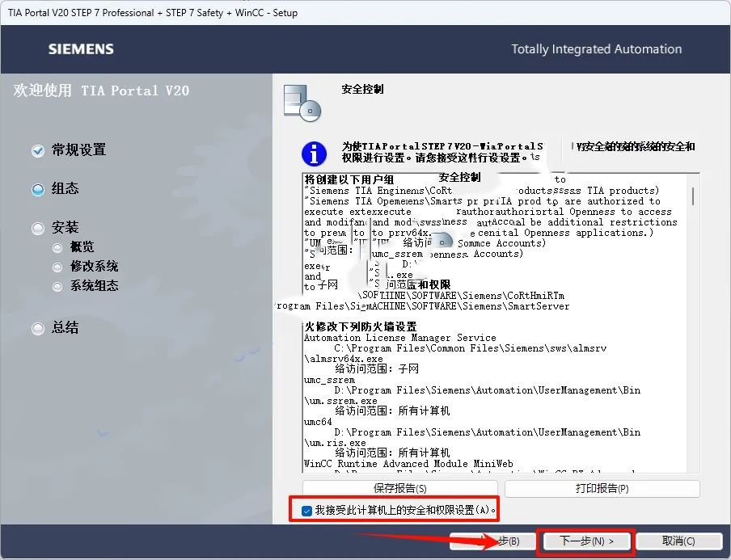
Task: Click the security report vertical scrollbar
Action: pos(693,323)
